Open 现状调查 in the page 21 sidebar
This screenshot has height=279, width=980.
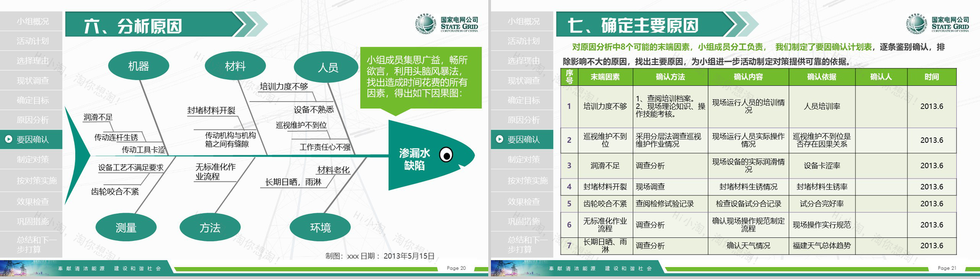pyautogui.click(x=522, y=80)
